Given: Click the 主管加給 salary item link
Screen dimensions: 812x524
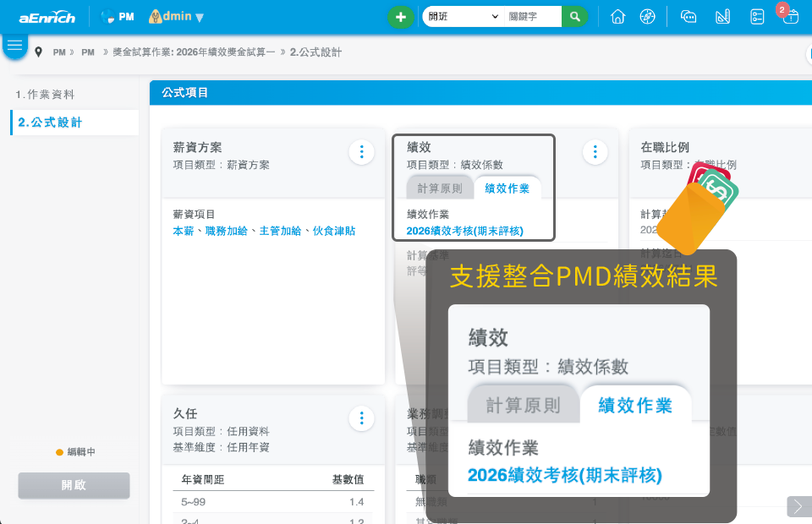Looking at the screenshot, I should pyautogui.click(x=280, y=231).
